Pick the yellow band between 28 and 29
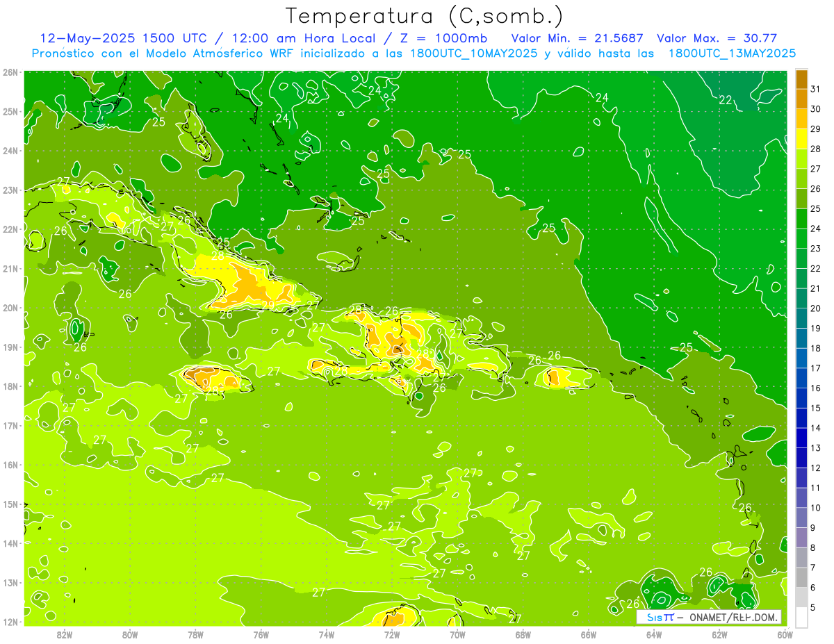Viewport: 834px width, 644px height. click(x=801, y=139)
